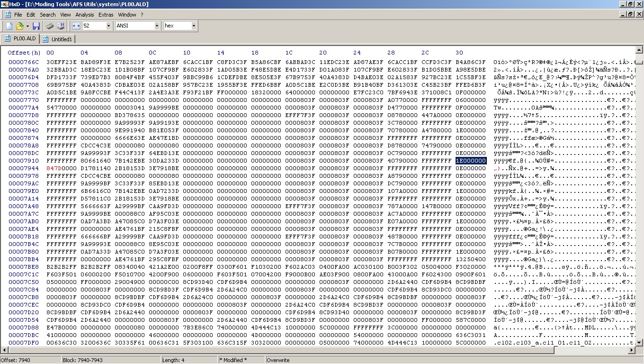This screenshot has width=644, height=364.
Task: Open the Analysis menu
Action: coord(85,15)
